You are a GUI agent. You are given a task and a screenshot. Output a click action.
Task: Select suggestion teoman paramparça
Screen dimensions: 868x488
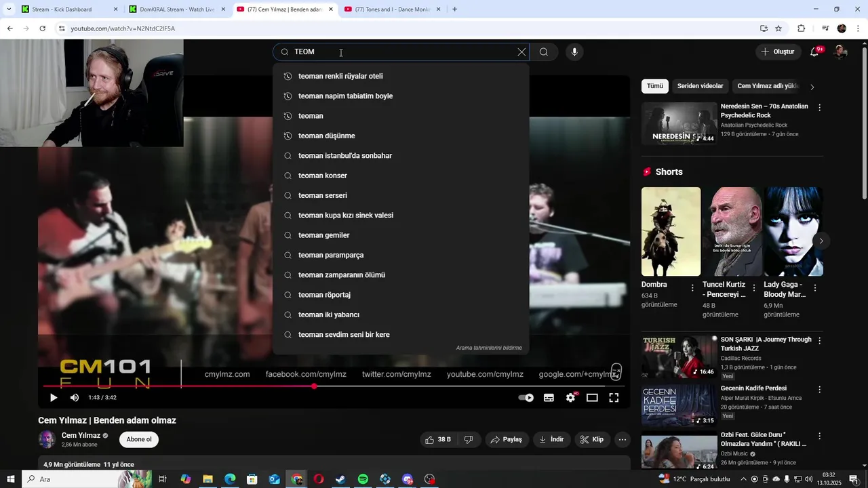coord(401,255)
